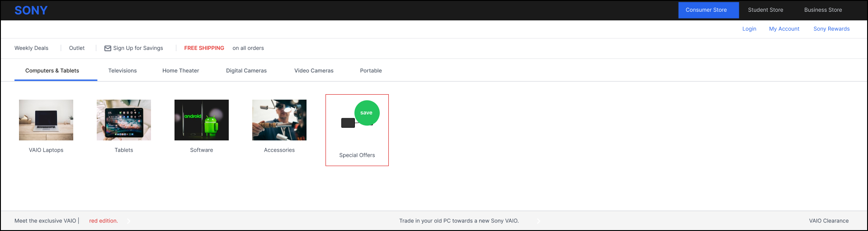Viewport: 868px width, 231px height.
Task: Click the on all orders text
Action: point(248,48)
